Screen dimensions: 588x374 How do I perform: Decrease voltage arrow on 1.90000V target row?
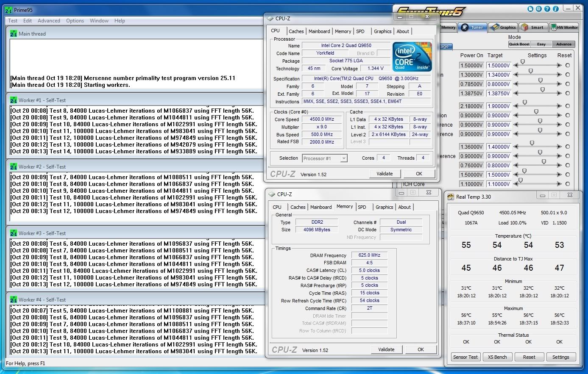[516, 106]
